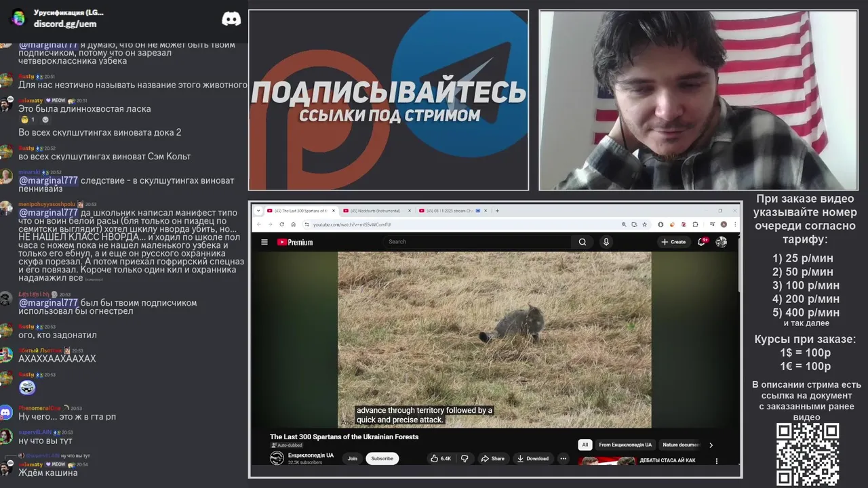Expand next category chips with right arrow
The image size is (868, 488).
pos(711,445)
